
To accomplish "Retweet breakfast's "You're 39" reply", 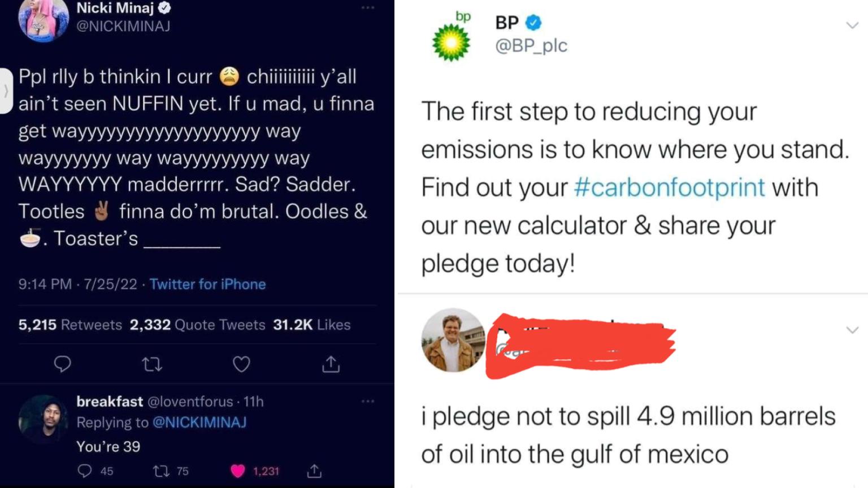I will [162, 470].
